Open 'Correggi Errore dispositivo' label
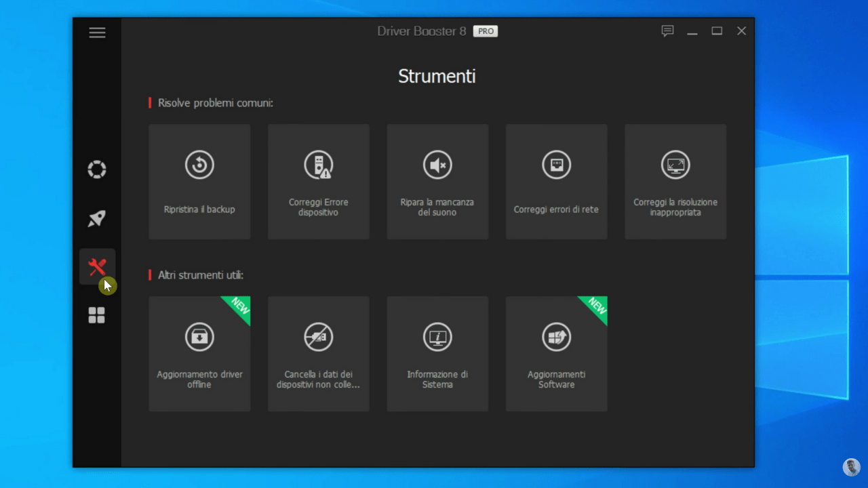Viewport: 868px width, 488px height. 319,207
